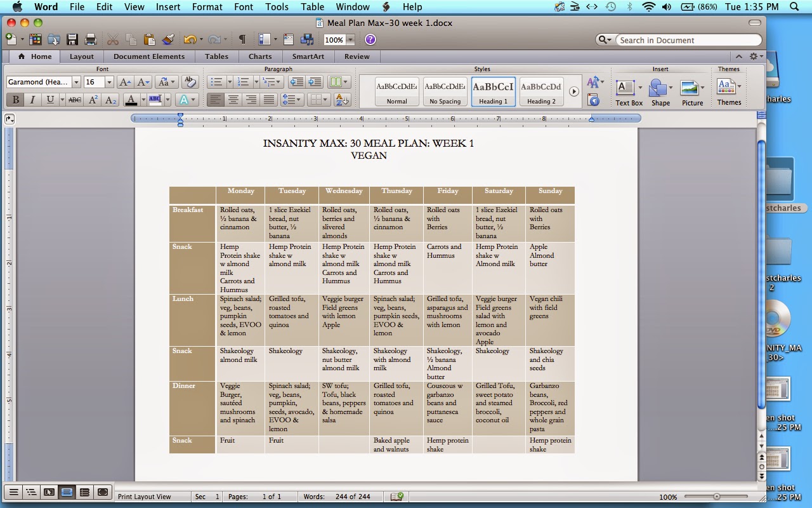Toggle paragraph marks visibility
Viewport: 812px width, 508px height.
coord(242,39)
